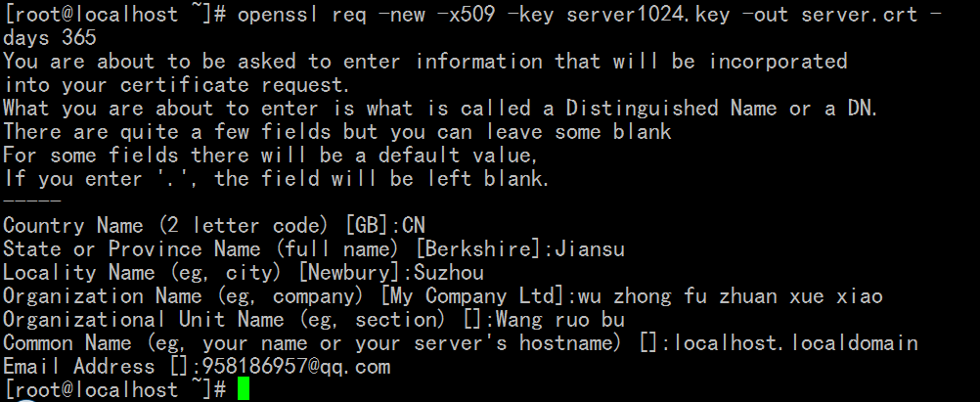Viewport: 980px width, 402px height.
Task: Click the default '[My Company Ltd]' text
Action: click(475, 295)
